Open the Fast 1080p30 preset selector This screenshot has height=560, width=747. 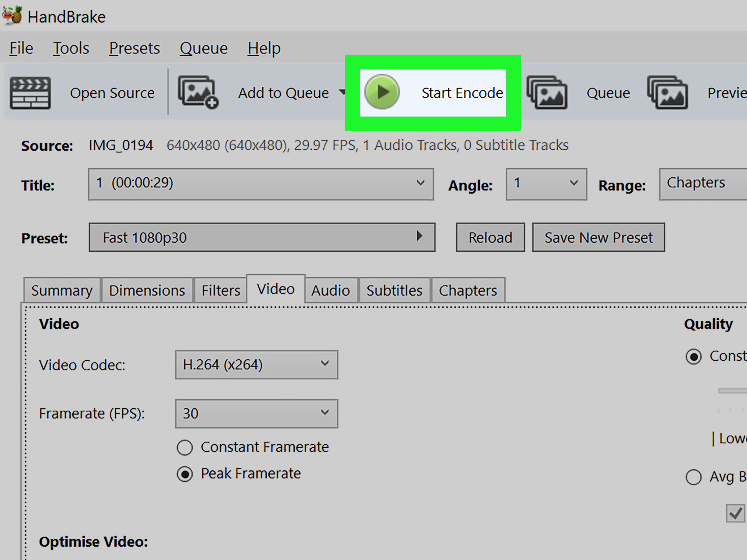coord(262,237)
